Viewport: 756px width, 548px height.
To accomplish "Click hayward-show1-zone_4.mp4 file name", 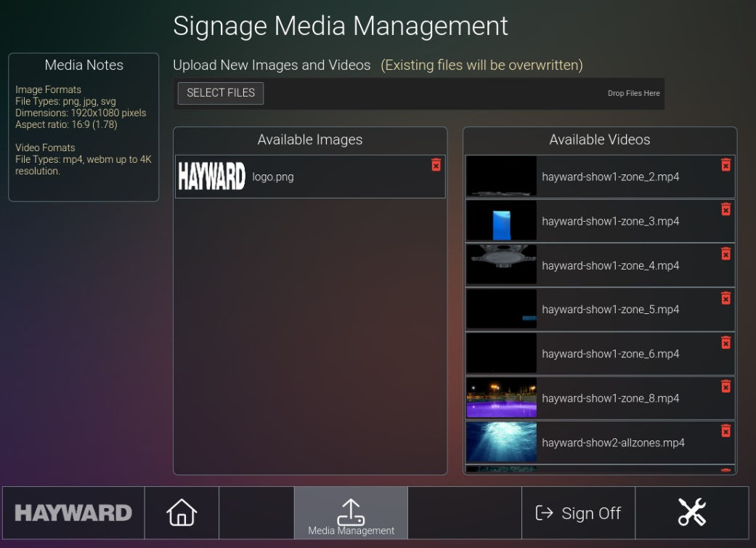I will click(x=611, y=266).
